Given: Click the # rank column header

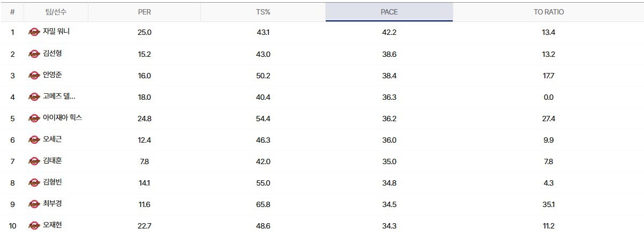Looking at the screenshot, I should click(12, 12).
